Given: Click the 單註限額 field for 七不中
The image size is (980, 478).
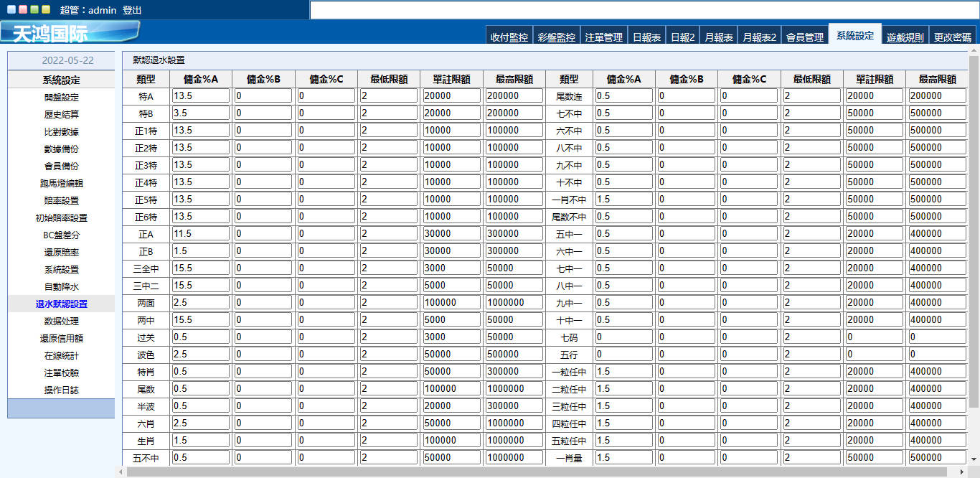Looking at the screenshot, I should (875, 113).
